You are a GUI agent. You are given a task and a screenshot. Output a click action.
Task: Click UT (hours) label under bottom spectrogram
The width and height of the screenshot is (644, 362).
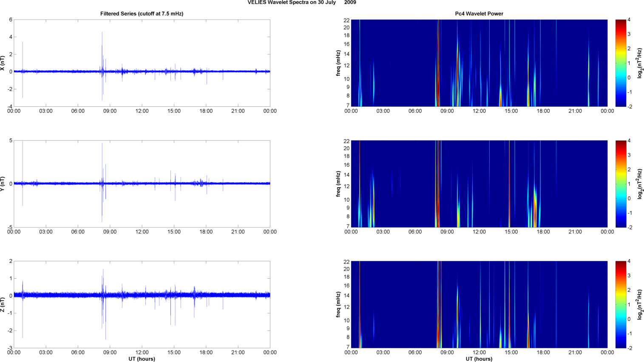pyautogui.click(x=479, y=359)
